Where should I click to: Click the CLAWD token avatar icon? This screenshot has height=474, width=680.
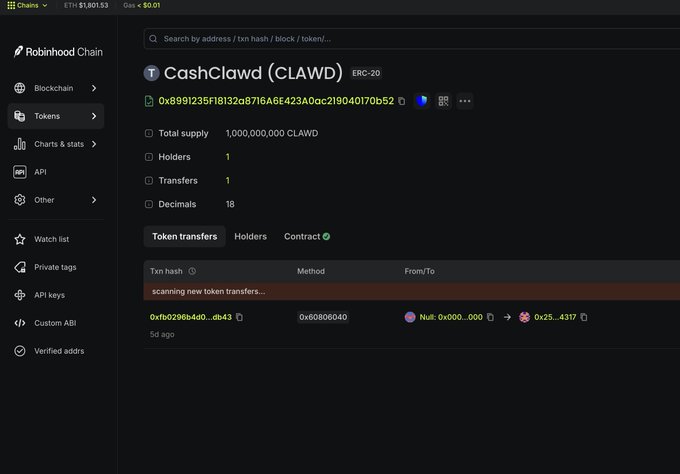(x=152, y=73)
